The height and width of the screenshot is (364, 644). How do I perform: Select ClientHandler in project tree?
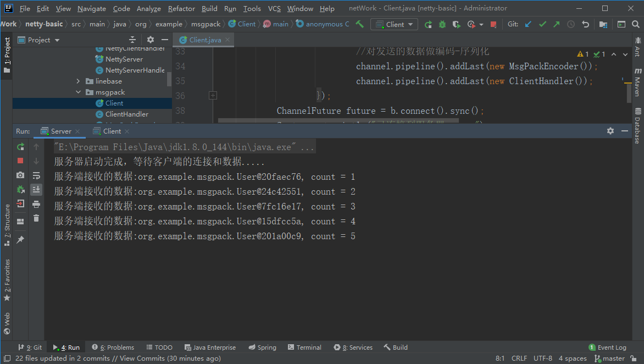pyautogui.click(x=126, y=114)
